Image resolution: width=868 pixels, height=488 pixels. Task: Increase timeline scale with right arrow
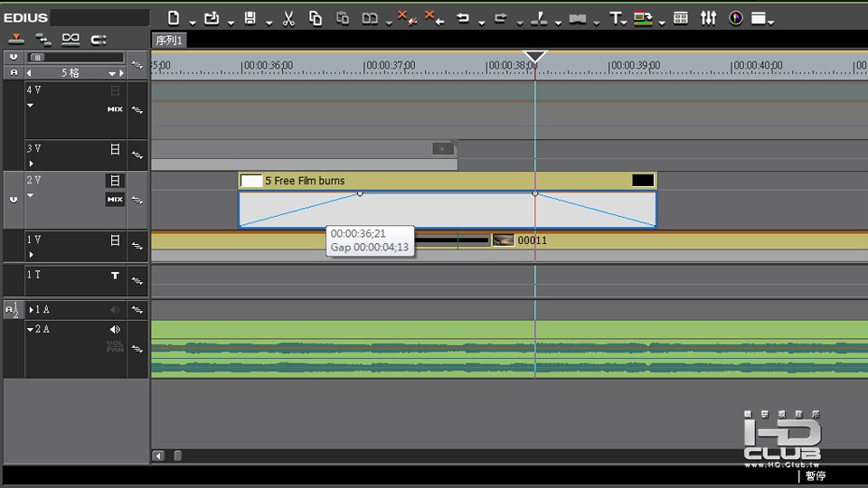[x=121, y=73]
